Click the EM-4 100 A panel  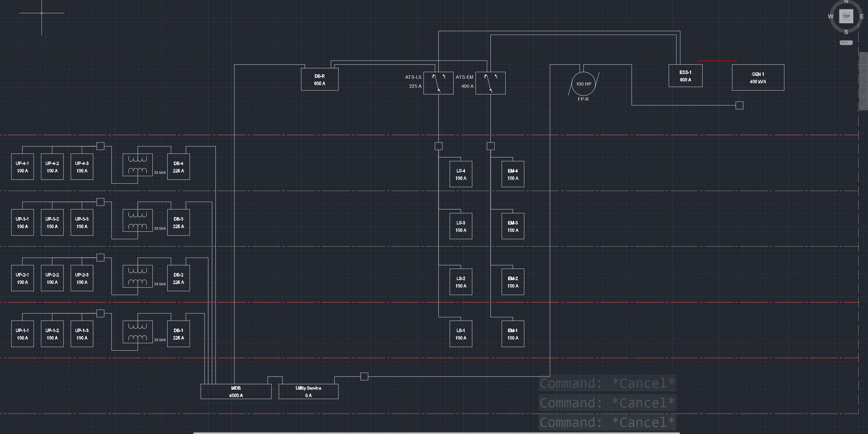513,174
